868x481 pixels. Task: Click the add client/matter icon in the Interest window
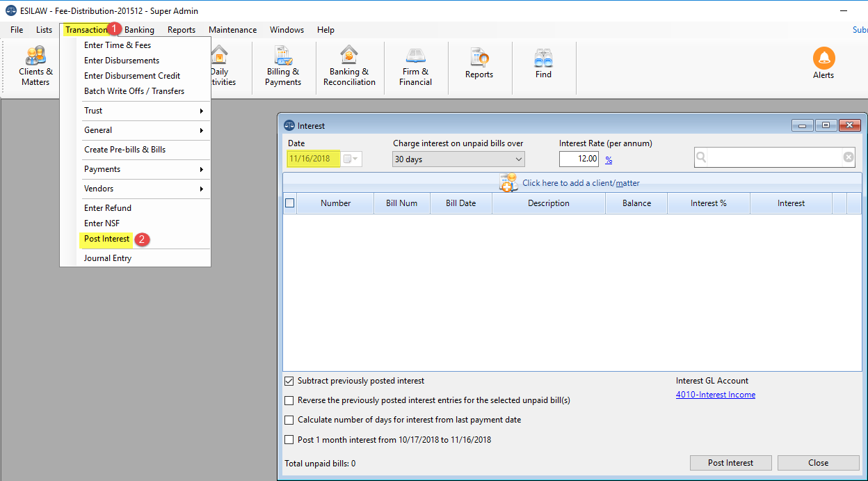[x=509, y=182]
